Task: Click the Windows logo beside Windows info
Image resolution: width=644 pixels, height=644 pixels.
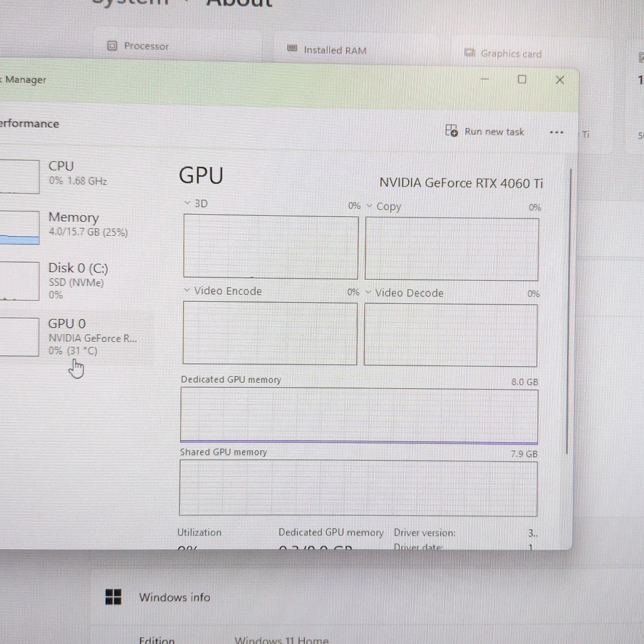Action: (x=113, y=597)
